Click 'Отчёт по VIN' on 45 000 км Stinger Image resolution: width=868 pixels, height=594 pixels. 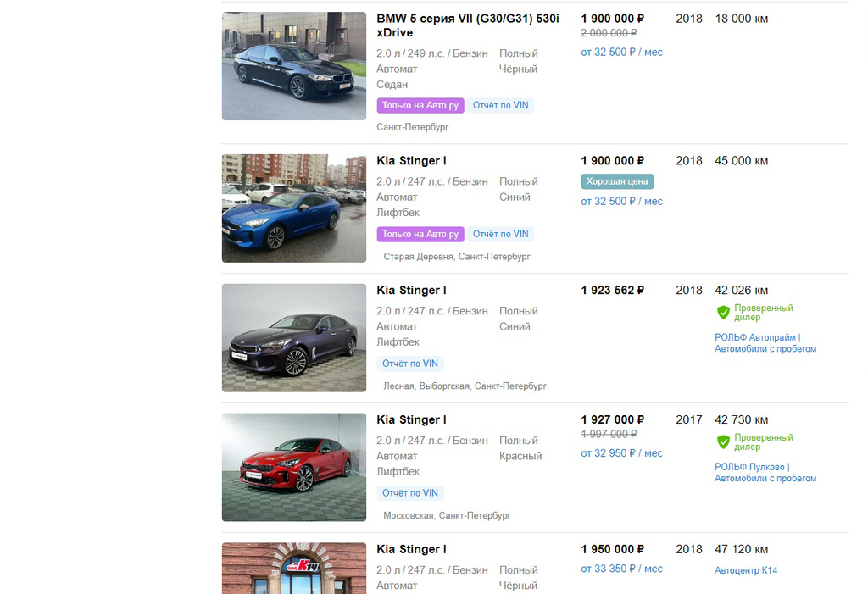500,234
